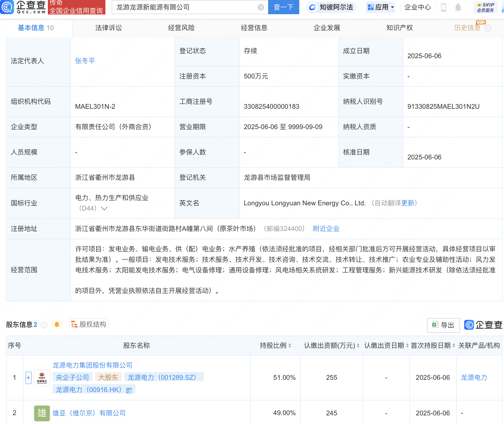Switch to 企业发展 tab

[327, 28]
